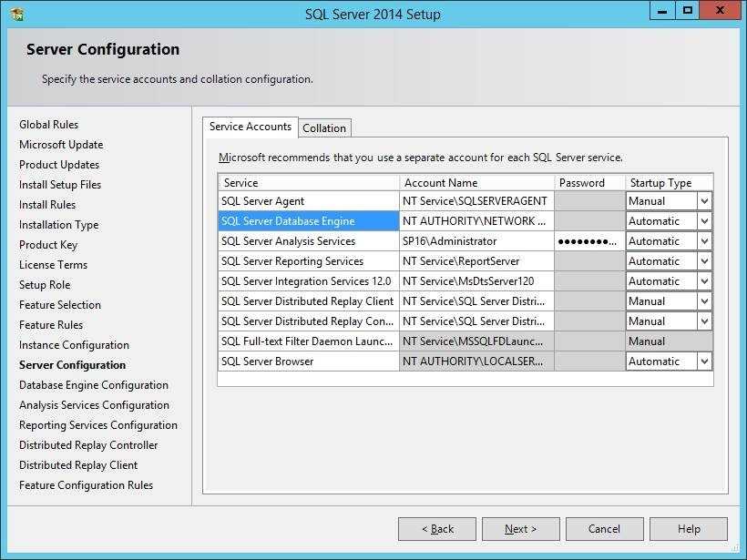Click the Account Name column header

point(476,182)
